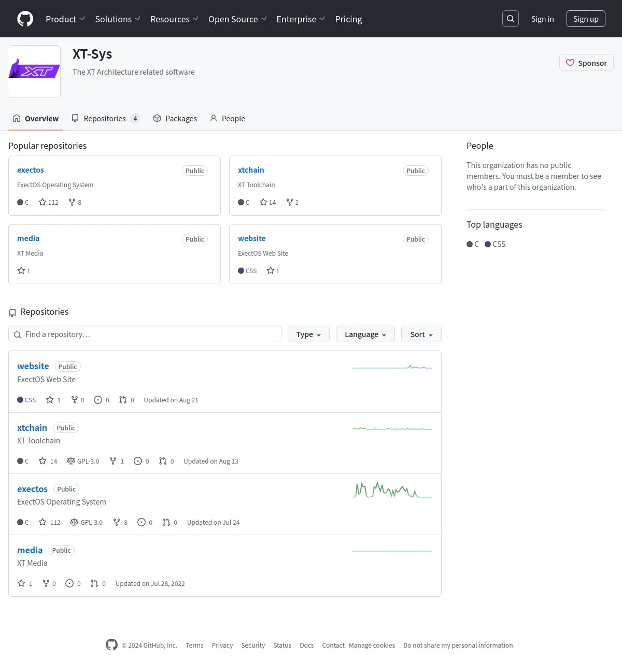Click the issues icon in xtchain list row

(x=138, y=461)
